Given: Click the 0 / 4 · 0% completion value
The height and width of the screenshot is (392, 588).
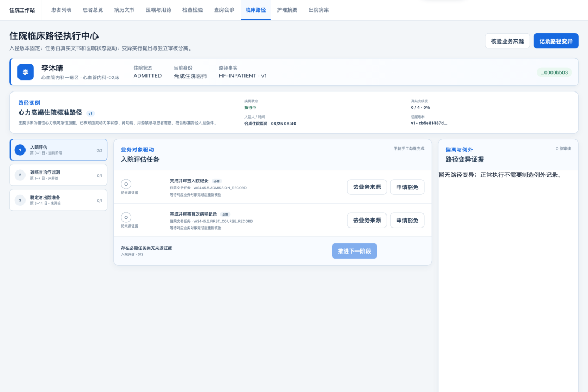Looking at the screenshot, I should (x=420, y=108).
